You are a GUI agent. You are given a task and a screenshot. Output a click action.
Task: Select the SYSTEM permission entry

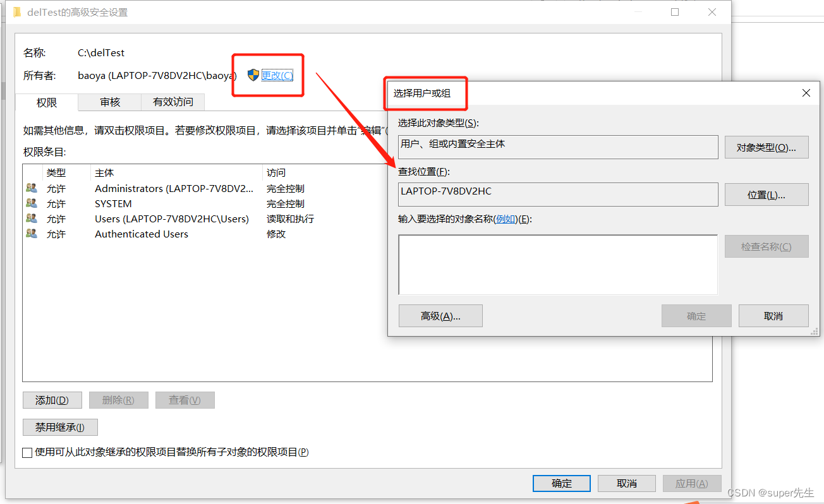(x=205, y=203)
